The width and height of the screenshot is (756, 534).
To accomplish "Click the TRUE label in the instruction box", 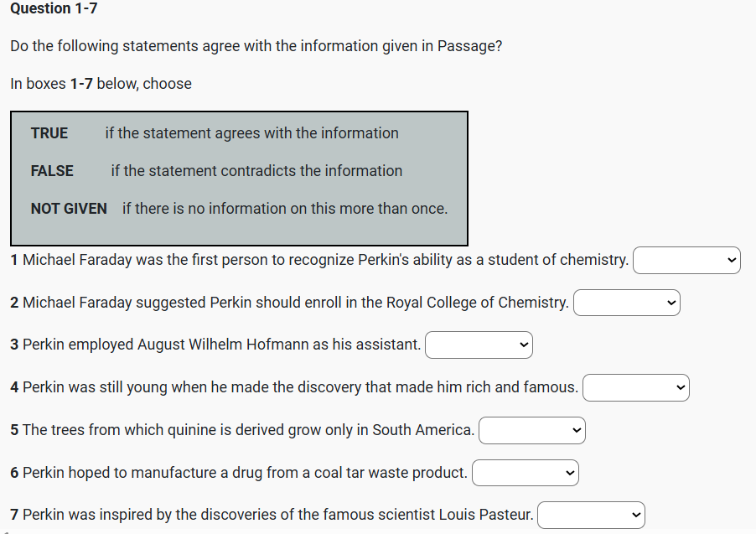I will [49, 133].
